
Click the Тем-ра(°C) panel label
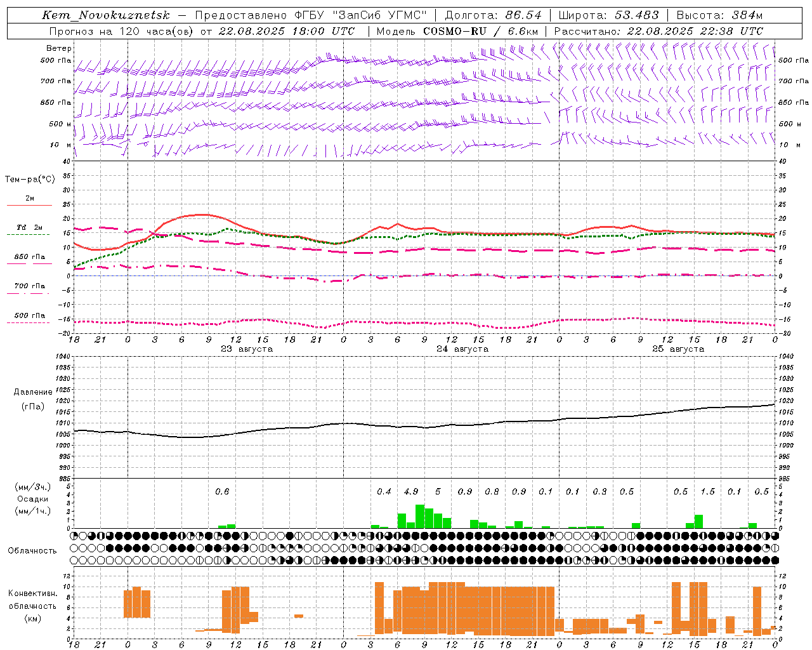point(30,180)
